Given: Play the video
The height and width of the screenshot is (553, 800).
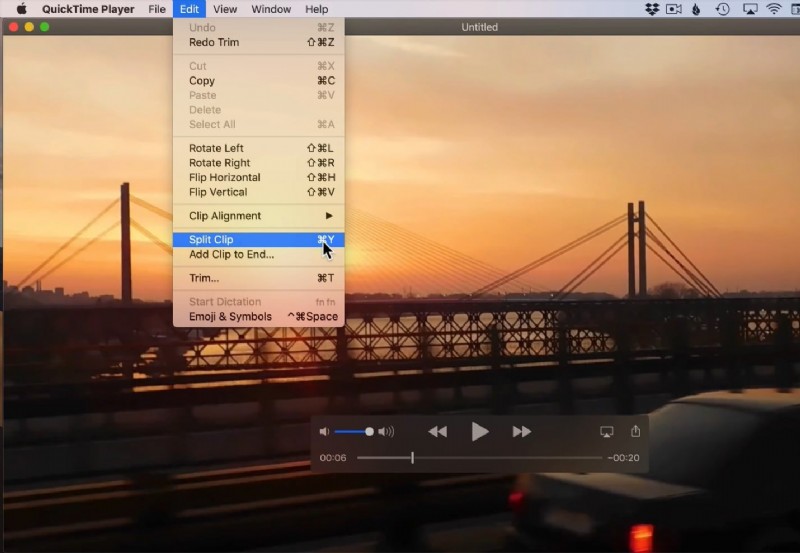Looking at the screenshot, I should (x=480, y=432).
